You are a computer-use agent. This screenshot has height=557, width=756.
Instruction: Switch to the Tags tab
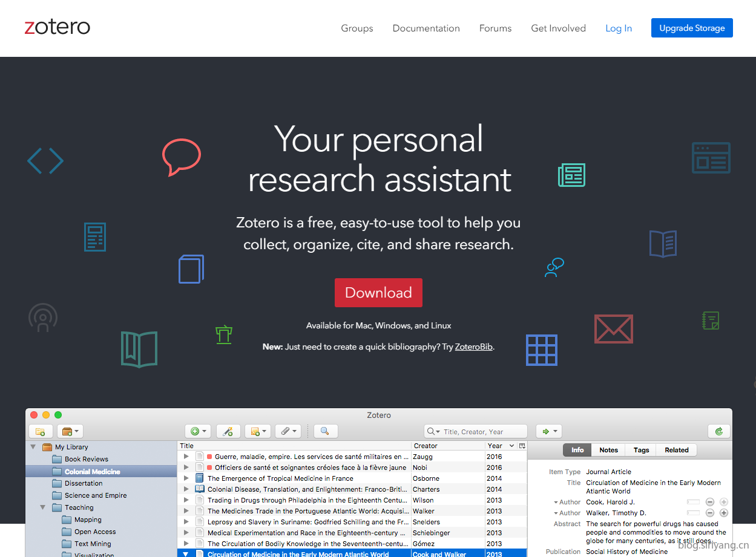click(642, 450)
